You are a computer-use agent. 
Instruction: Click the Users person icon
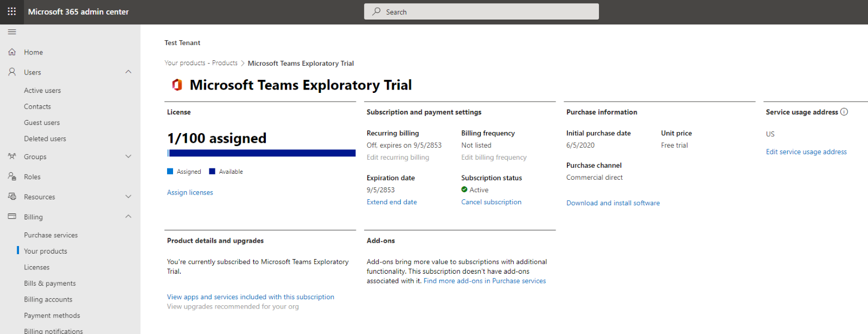click(x=12, y=72)
